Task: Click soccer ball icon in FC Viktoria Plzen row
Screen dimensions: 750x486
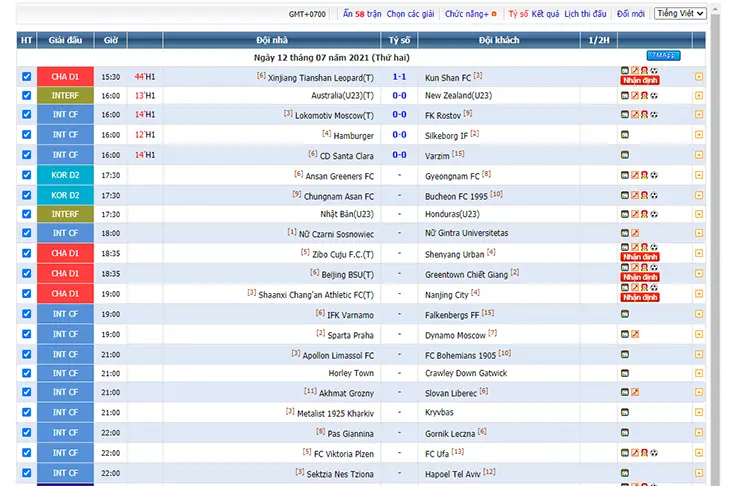Action: click(654, 453)
